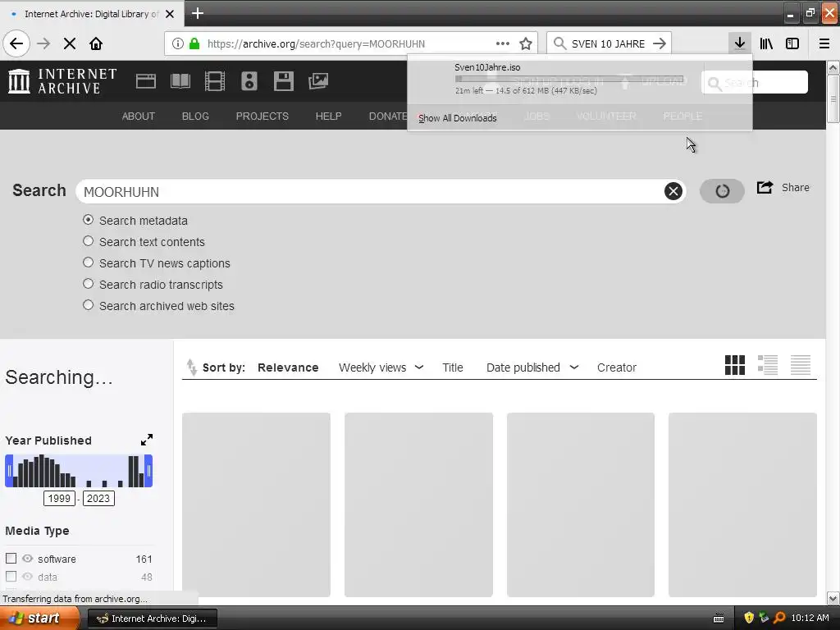Viewport: 840px width, 630px height.
Task: Check the software media type checkbox
Action: (x=11, y=558)
